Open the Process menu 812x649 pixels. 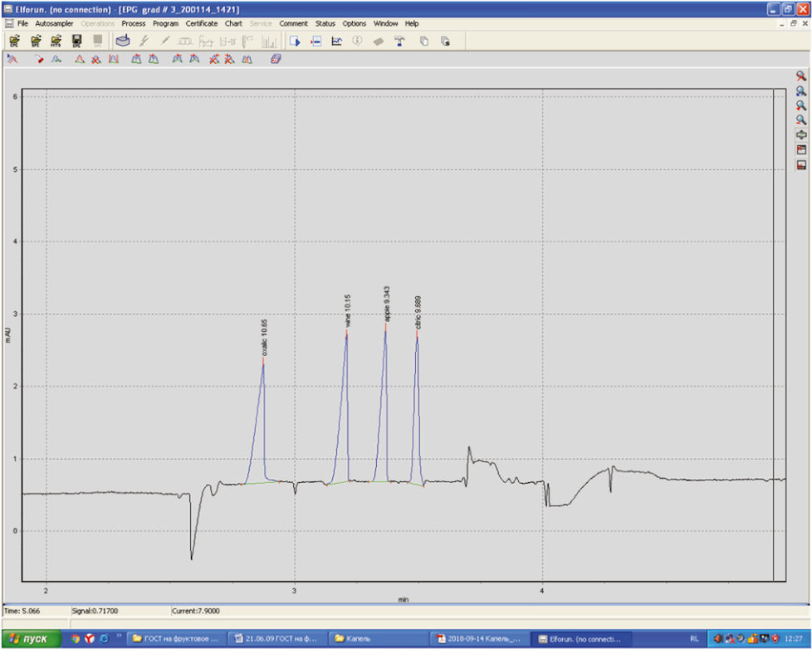133,23
